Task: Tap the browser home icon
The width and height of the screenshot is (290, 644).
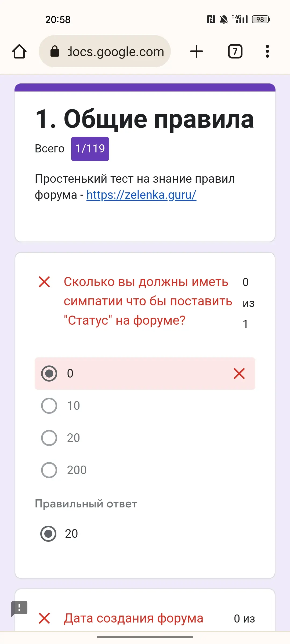Action: [x=19, y=51]
